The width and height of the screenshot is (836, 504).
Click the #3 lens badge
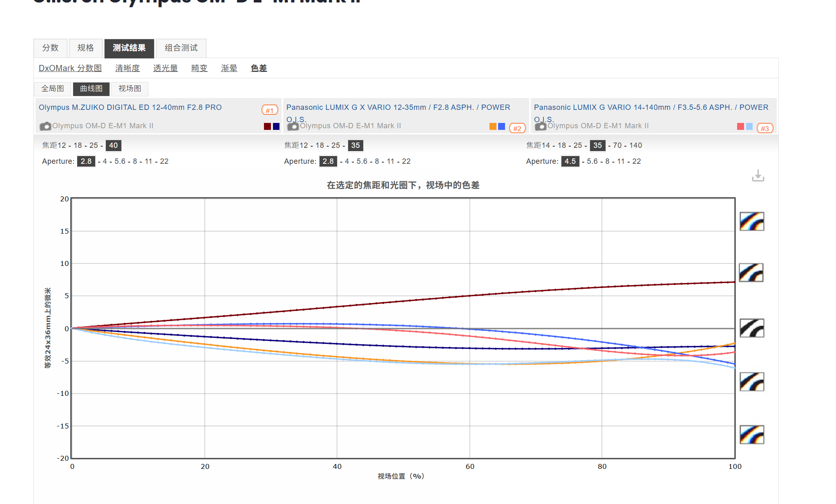[x=765, y=128]
